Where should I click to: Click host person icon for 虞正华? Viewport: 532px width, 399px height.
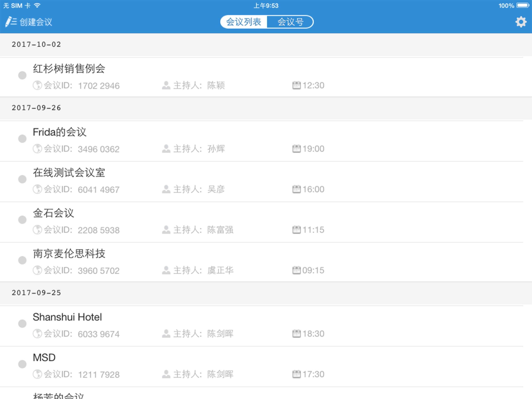click(x=166, y=270)
